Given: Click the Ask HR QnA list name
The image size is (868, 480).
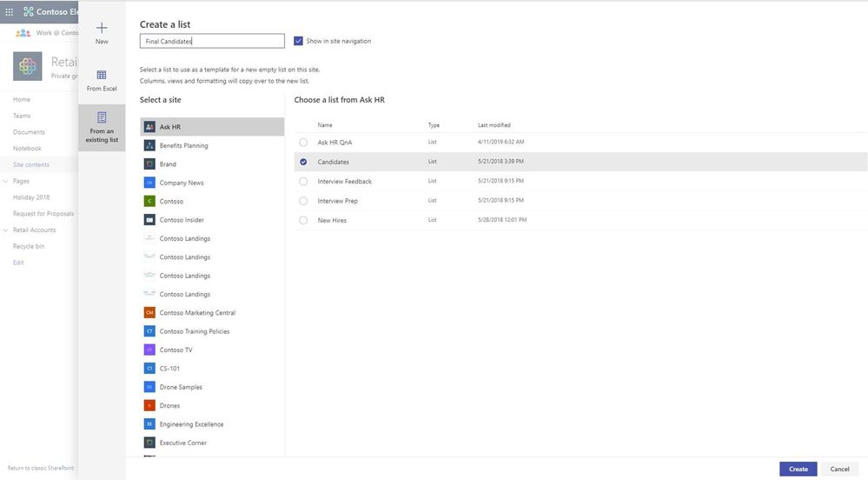Looking at the screenshot, I should [335, 143].
